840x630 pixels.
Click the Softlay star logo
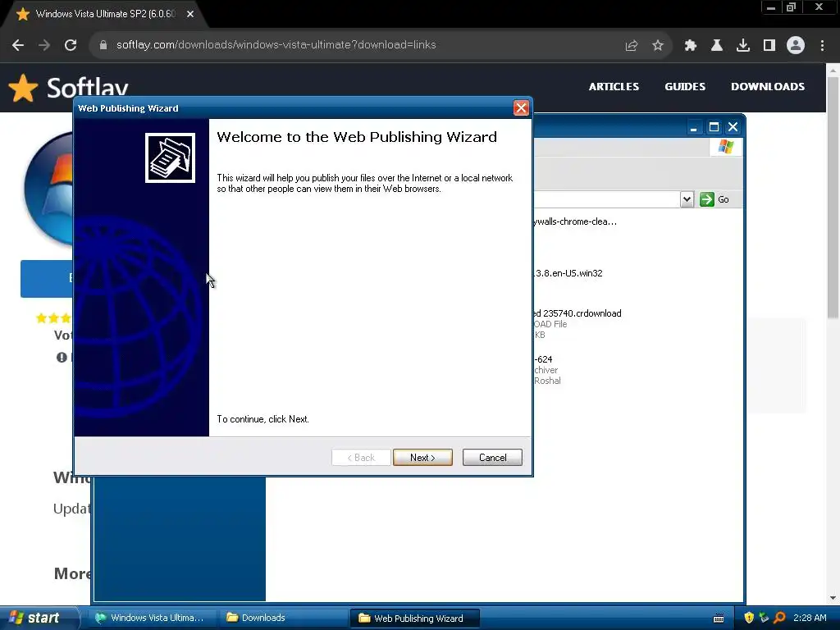24,87
